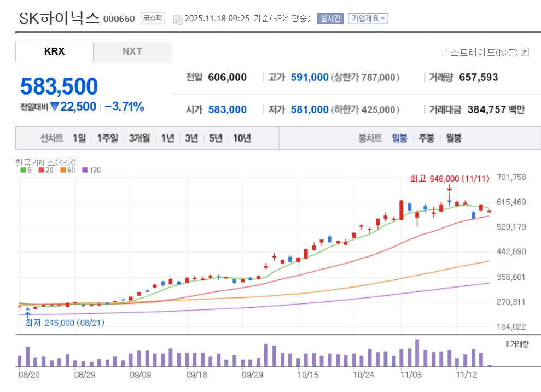Switch to the NXT tab
Viewport: 541px width, 392px height.
click(132, 51)
